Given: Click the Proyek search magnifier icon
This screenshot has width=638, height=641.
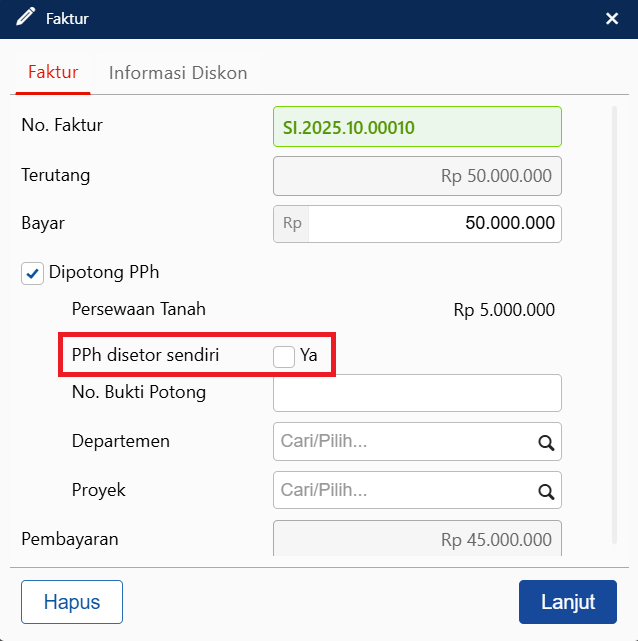Looking at the screenshot, I should [546, 491].
